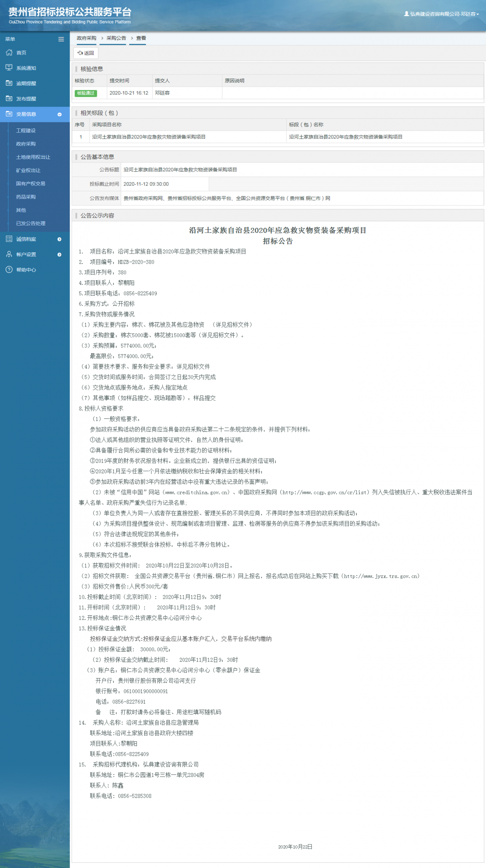Click 采购公告 in the breadcrumb
486x868 pixels.
tap(116, 38)
